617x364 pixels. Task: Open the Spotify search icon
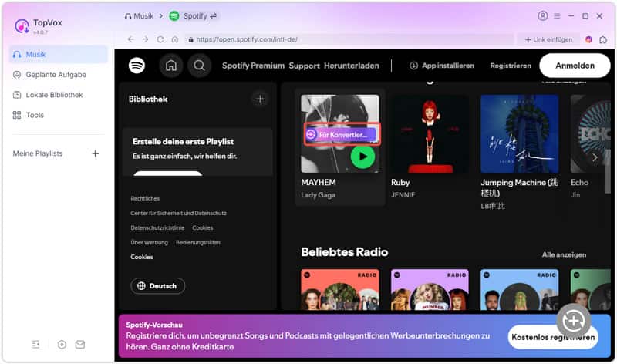(x=199, y=66)
